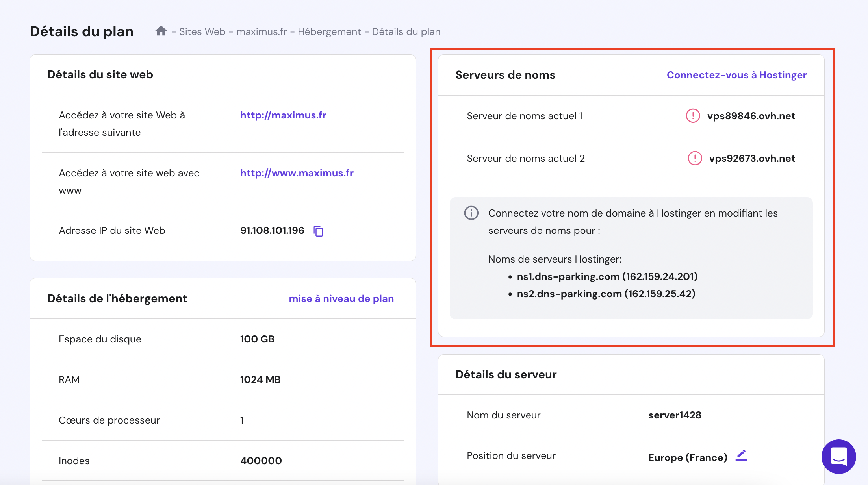Click ns1.dns-parking.com nameserver entry
868x485 pixels.
click(x=607, y=276)
